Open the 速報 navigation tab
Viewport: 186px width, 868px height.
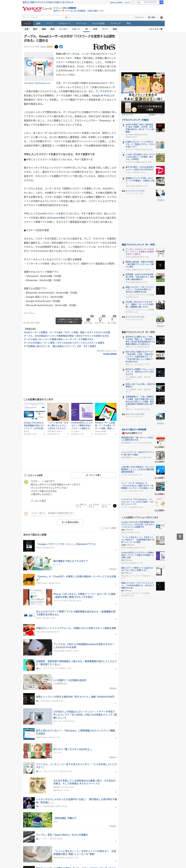pyautogui.click(x=38, y=24)
